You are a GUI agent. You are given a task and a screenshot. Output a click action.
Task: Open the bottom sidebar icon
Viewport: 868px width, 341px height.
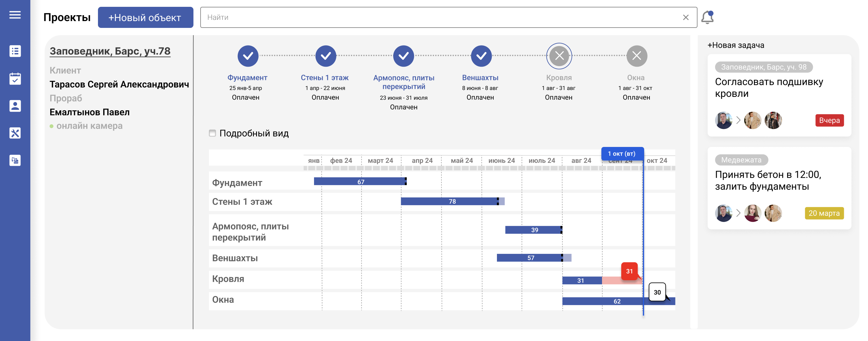[15, 160]
